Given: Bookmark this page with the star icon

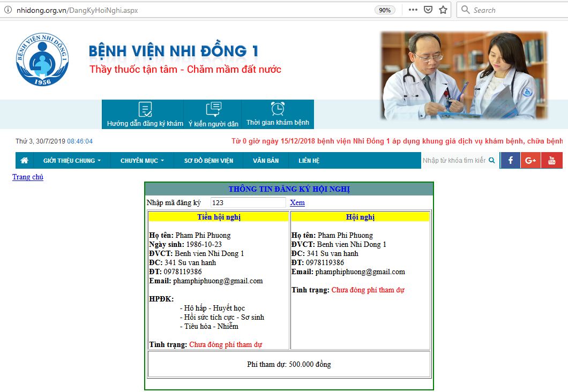Looking at the screenshot, I should [x=443, y=10].
